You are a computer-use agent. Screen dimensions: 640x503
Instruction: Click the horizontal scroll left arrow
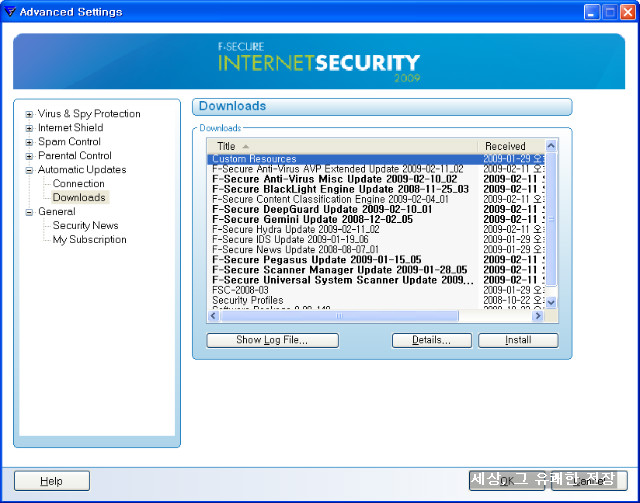pos(213,316)
